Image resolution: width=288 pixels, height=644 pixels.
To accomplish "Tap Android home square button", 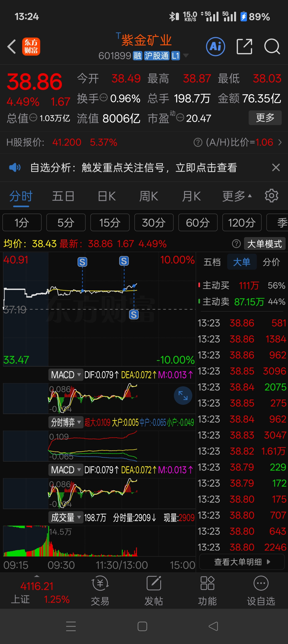I will pyautogui.click(x=142, y=626).
